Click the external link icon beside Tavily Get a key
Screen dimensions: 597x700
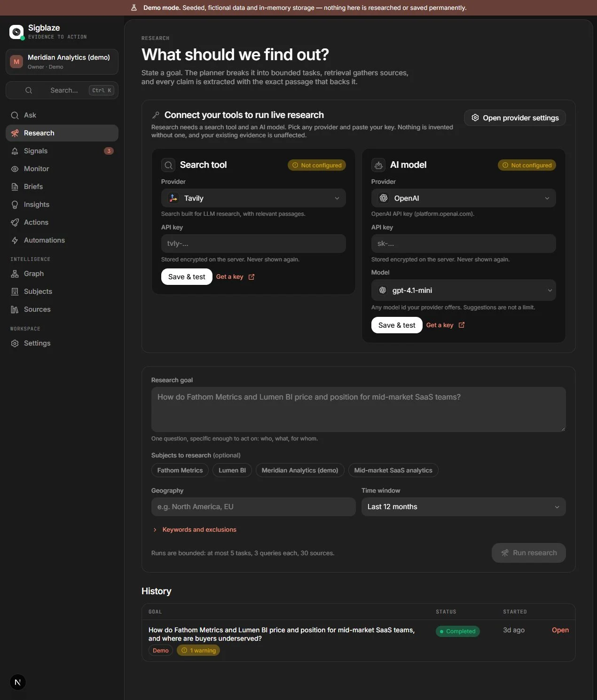click(x=251, y=277)
